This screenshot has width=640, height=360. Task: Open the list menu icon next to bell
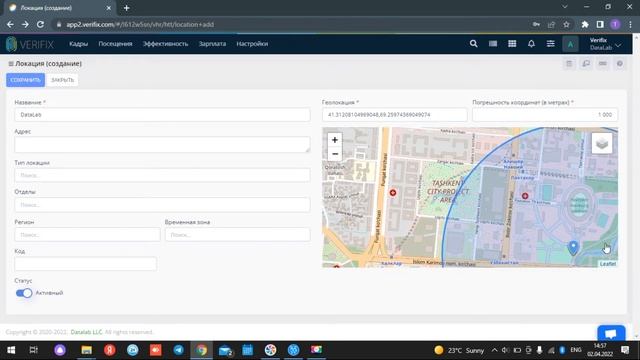[551, 44]
